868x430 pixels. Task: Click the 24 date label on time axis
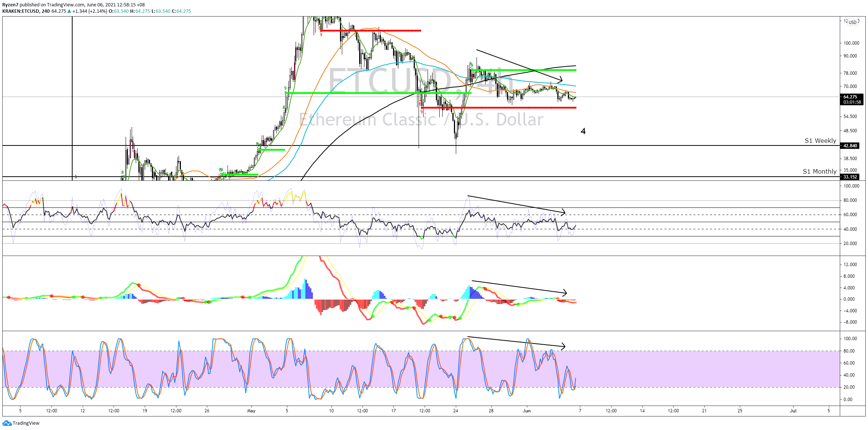pyautogui.click(x=455, y=411)
